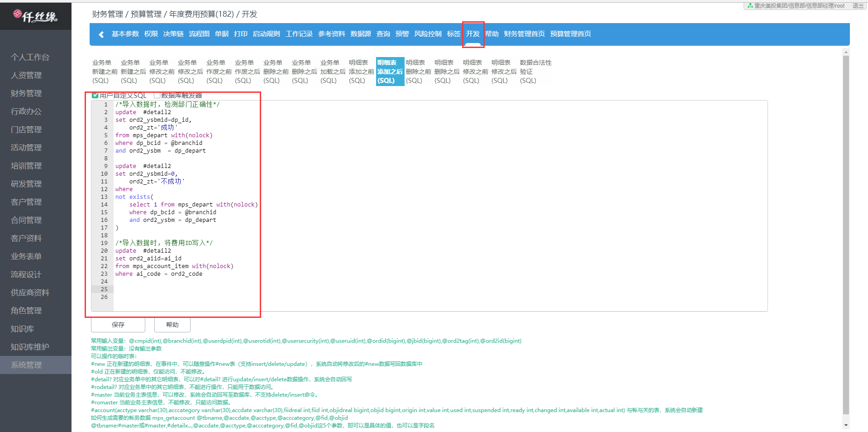The image size is (868, 432).
Task: Click the back arrow in blue toolbar
Action: [x=101, y=34]
